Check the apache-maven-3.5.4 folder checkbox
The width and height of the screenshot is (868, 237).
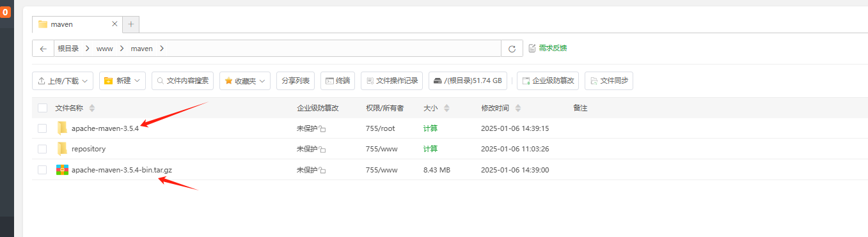[42, 128]
